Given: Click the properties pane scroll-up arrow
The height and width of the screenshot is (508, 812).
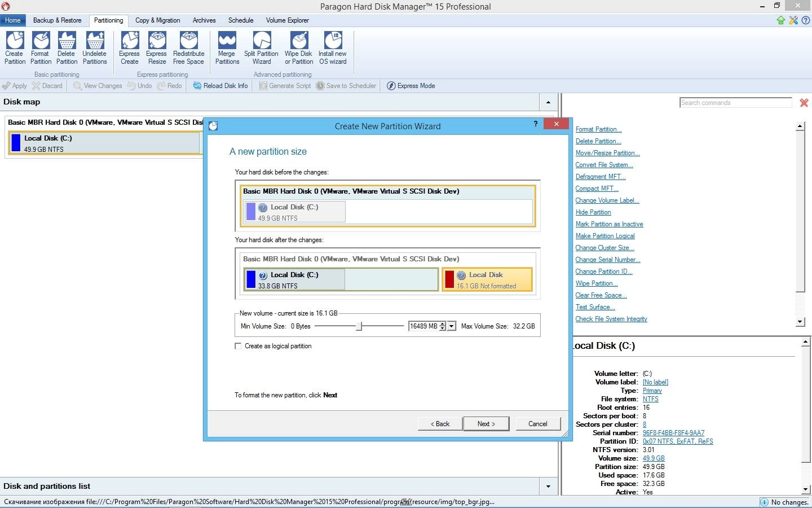Looking at the screenshot, I should click(805, 342).
